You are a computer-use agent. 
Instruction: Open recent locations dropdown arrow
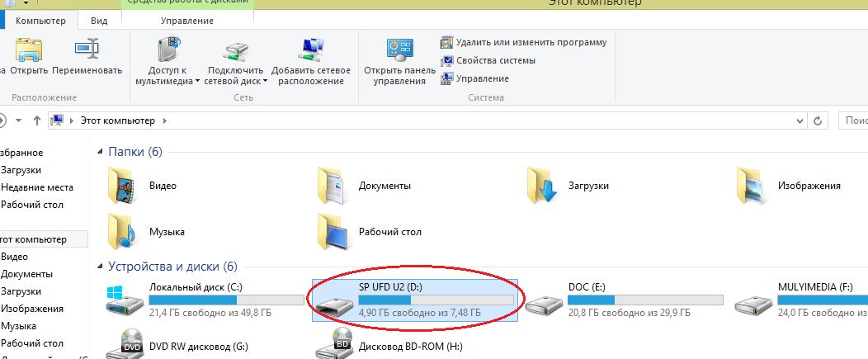click(19, 120)
